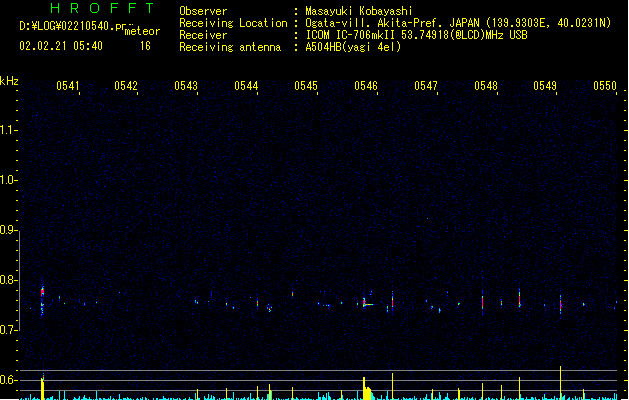Click the 0548 time marker
This screenshot has height=400, width=629.
[x=486, y=86]
